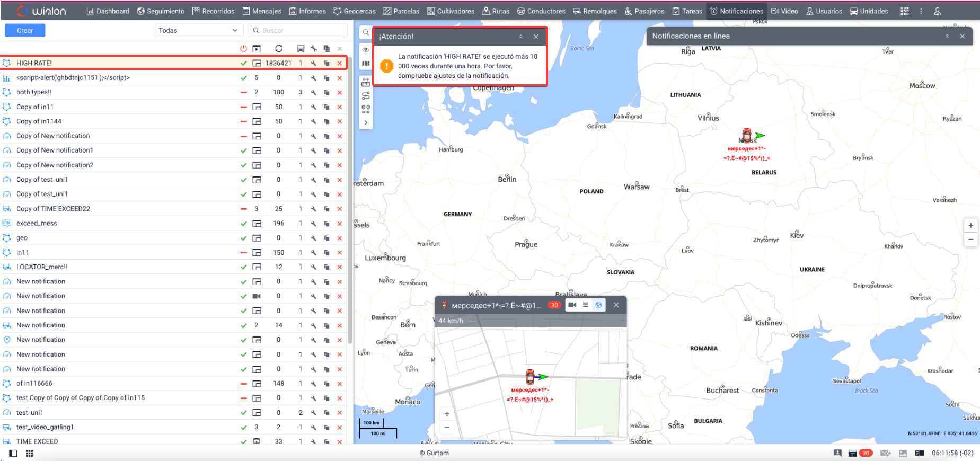Copy the 'both types!!' notification
The image size is (980, 461).
click(x=326, y=92)
